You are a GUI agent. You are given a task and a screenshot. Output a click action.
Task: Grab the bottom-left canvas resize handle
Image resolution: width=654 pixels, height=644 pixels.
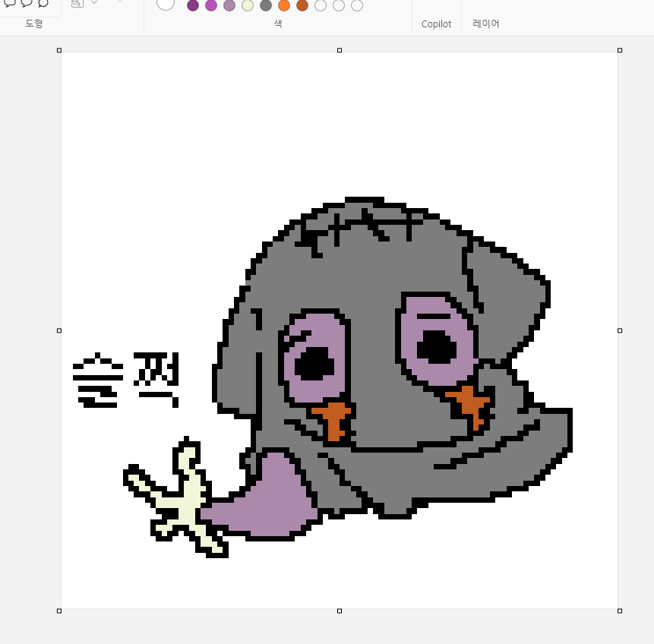coord(59,611)
